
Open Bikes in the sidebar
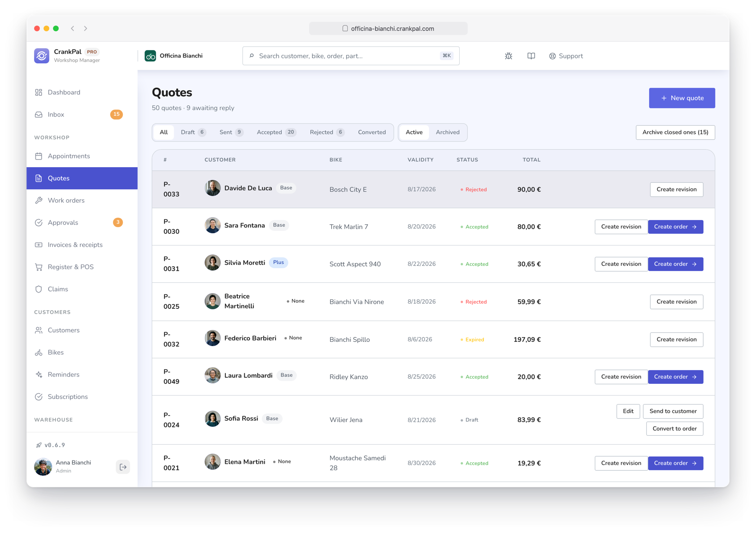[82, 353]
